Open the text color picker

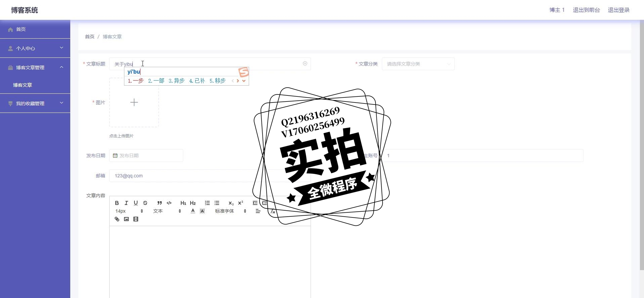[193, 211]
